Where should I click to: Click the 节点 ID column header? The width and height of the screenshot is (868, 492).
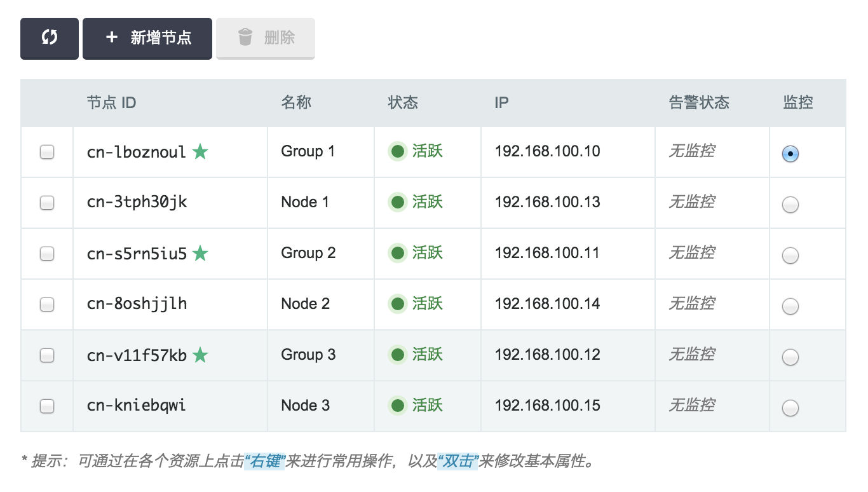click(x=112, y=102)
